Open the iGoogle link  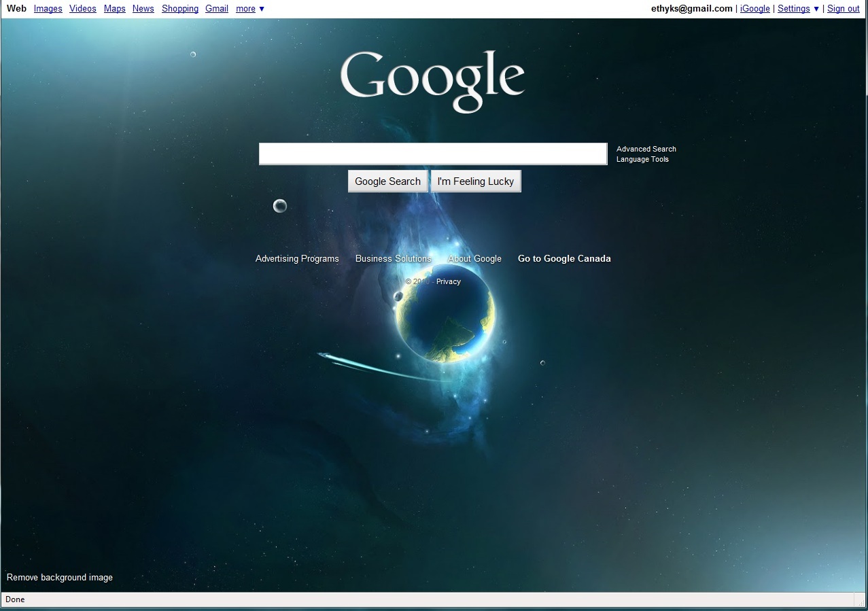click(x=755, y=9)
